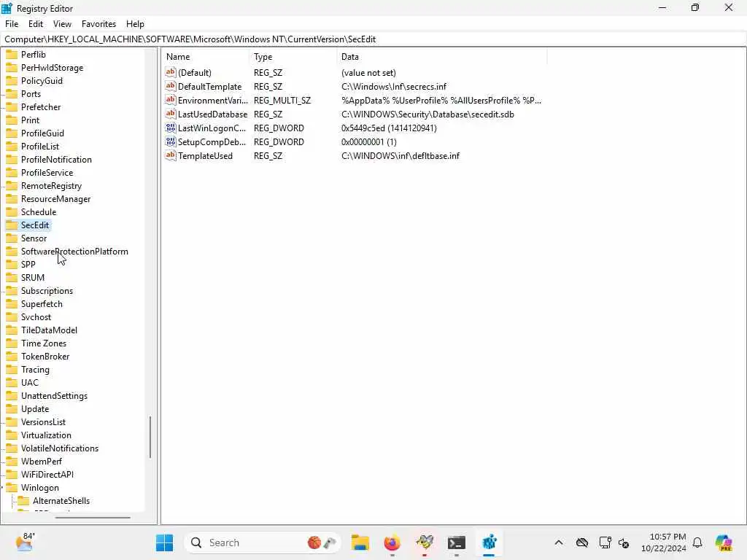Click the AlternateShells folder icon
747x560 pixels.
click(x=23, y=500)
